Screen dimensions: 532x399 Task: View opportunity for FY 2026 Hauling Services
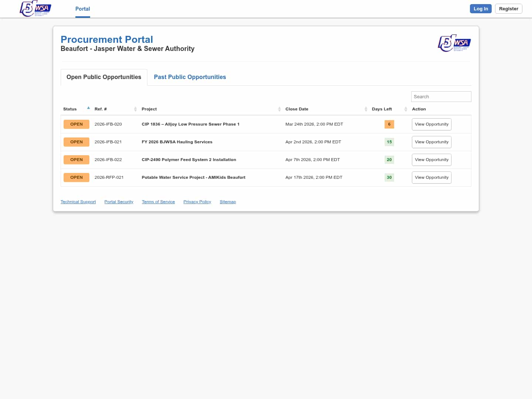(431, 142)
